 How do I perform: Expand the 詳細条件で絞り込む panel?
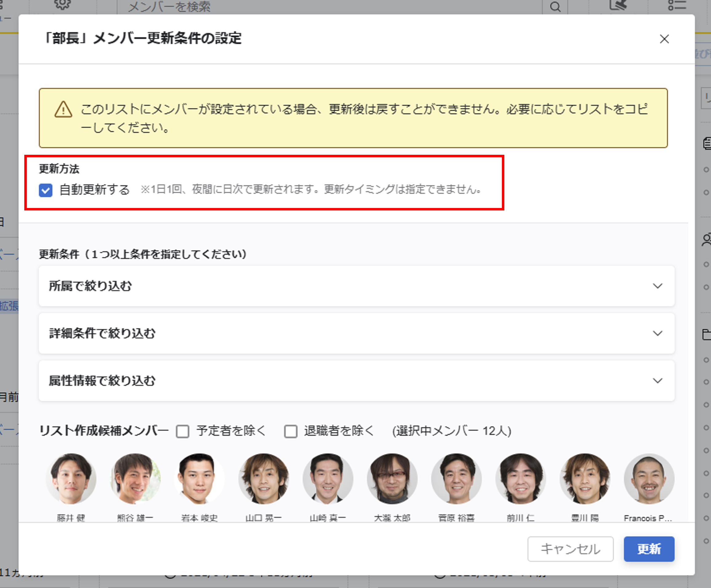(x=657, y=333)
